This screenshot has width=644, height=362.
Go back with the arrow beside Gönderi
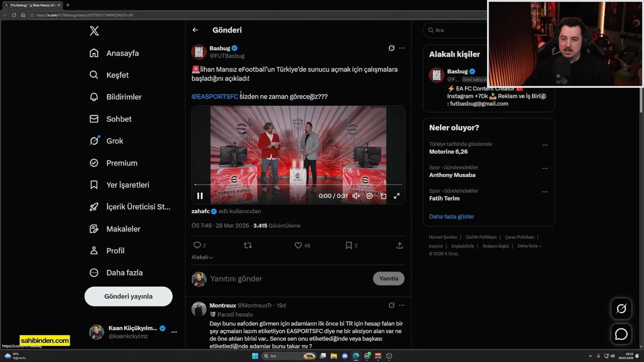coord(195,30)
